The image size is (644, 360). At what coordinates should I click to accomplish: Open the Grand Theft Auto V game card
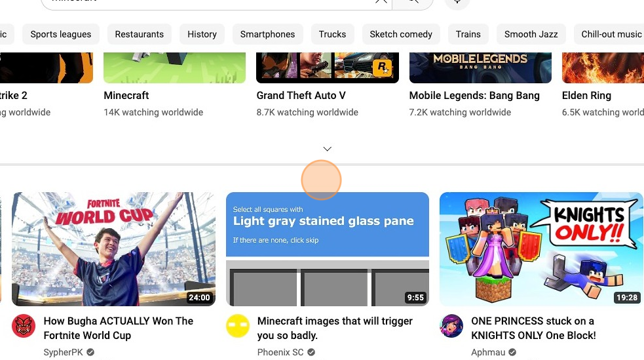328,85
